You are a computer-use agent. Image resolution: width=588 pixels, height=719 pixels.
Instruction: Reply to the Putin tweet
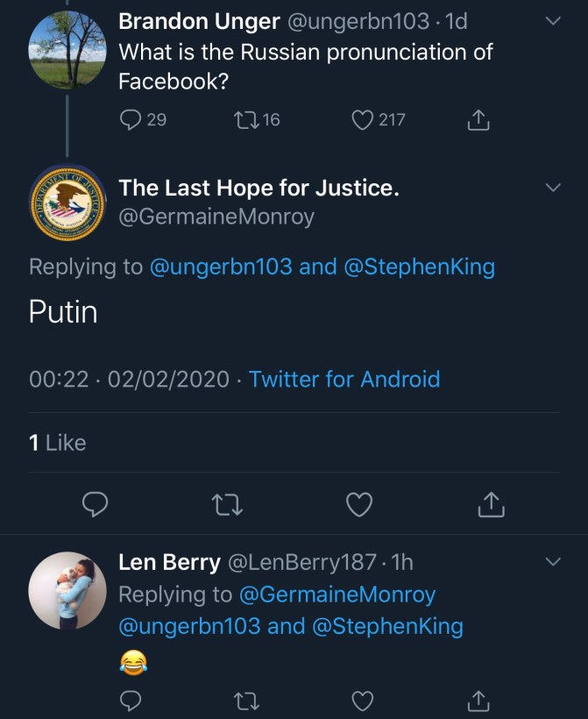pyautogui.click(x=95, y=504)
